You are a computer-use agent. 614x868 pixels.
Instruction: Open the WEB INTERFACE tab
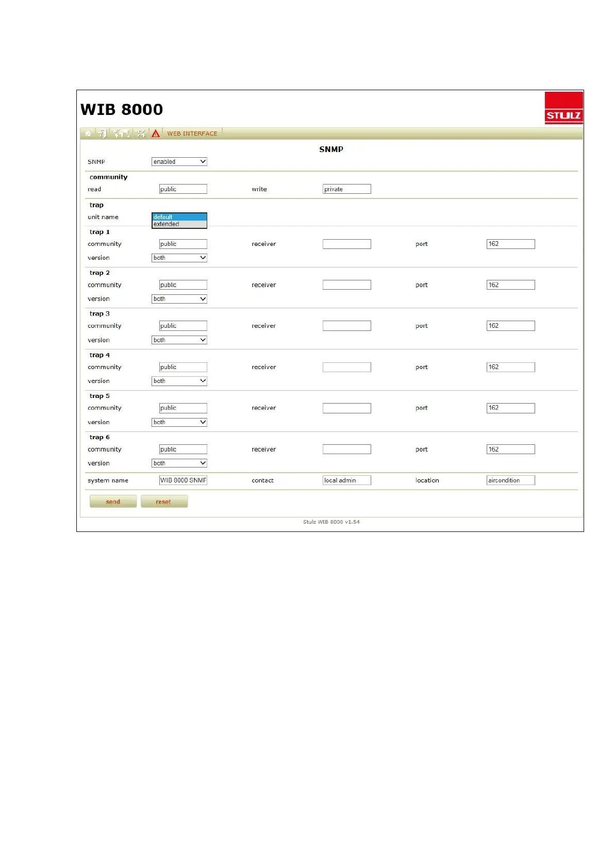192,133
